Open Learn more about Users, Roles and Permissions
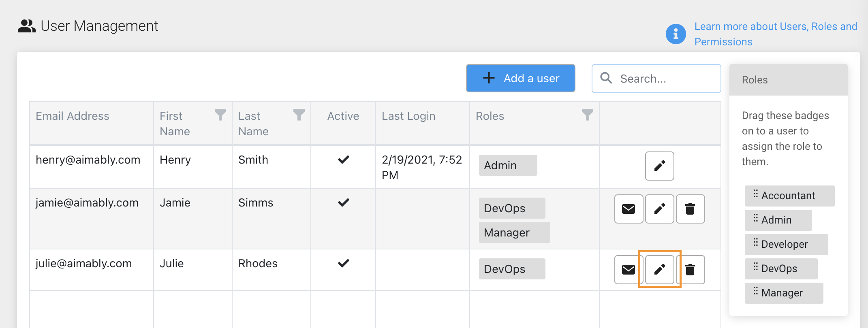Viewport: 868px width, 328px height. [x=776, y=34]
